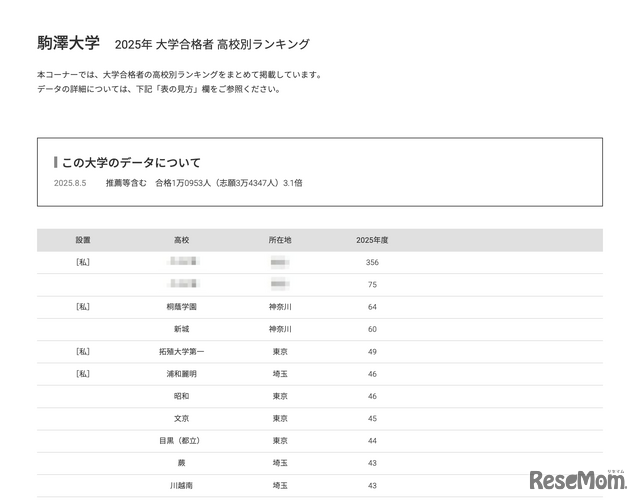Click the 2025年度 column header

[x=372, y=240]
